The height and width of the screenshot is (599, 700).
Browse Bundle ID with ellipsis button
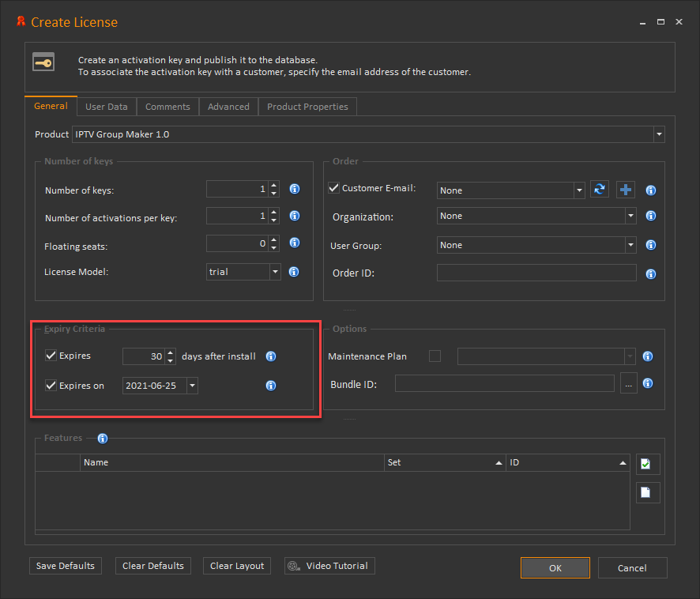629,384
